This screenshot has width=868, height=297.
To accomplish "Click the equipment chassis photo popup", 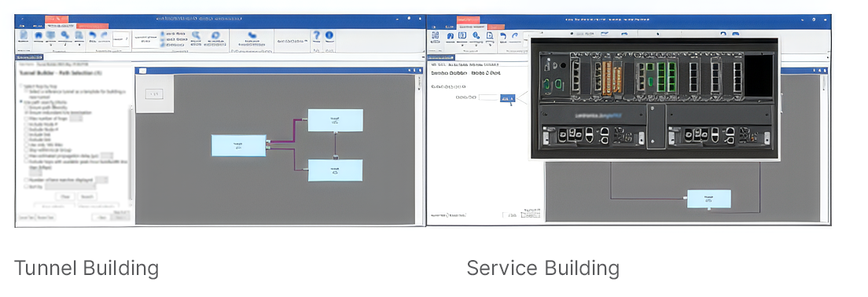I will [x=654, y=100].
